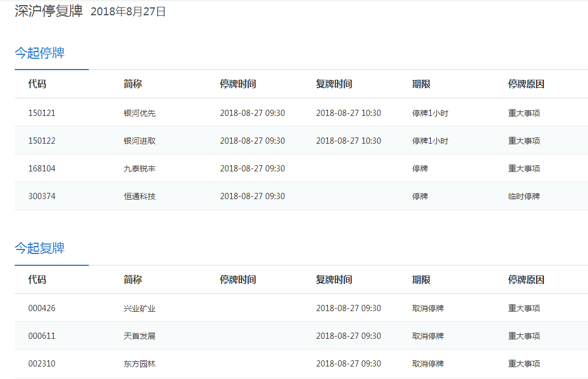Click stock name 九泰锐丰
Screen dimensions: 588x379
point(140,169)
